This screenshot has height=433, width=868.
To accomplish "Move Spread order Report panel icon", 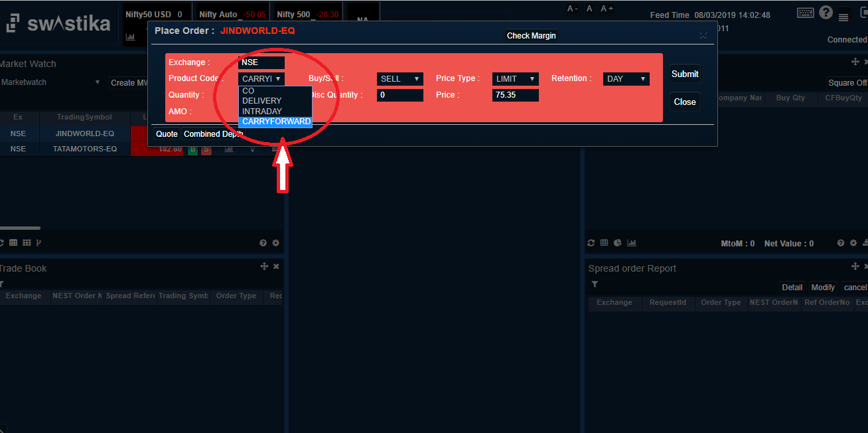I will tap(855, 266).
